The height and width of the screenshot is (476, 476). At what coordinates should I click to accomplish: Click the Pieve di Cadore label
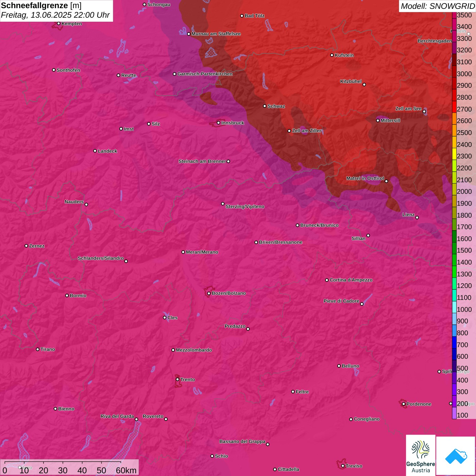pos(341,301)
